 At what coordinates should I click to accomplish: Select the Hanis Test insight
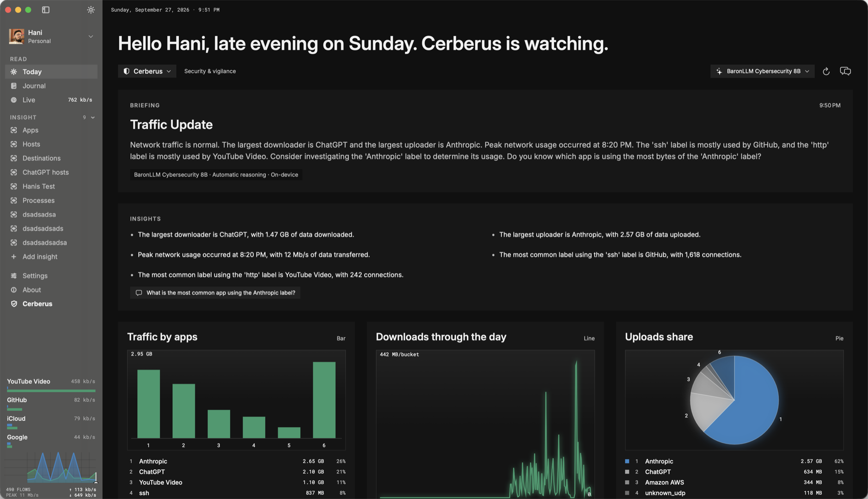point(51,186)
